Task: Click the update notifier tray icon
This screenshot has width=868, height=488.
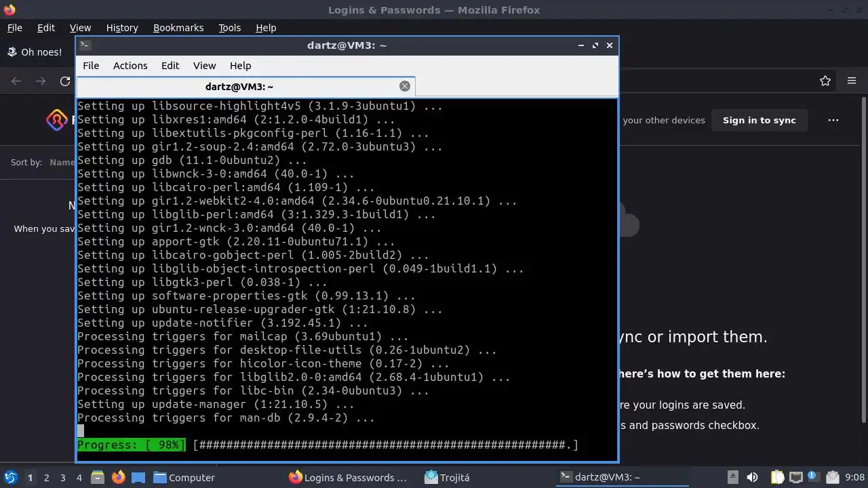Action: pos(813,477)
